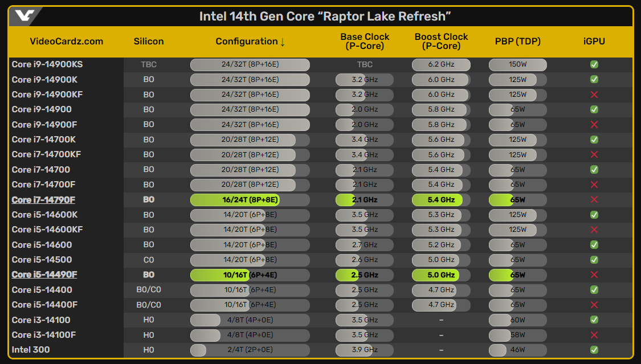Click the C0 silicon cell for Core i5-14500
The image size is (641, 364).
click(x=149, y=260)
